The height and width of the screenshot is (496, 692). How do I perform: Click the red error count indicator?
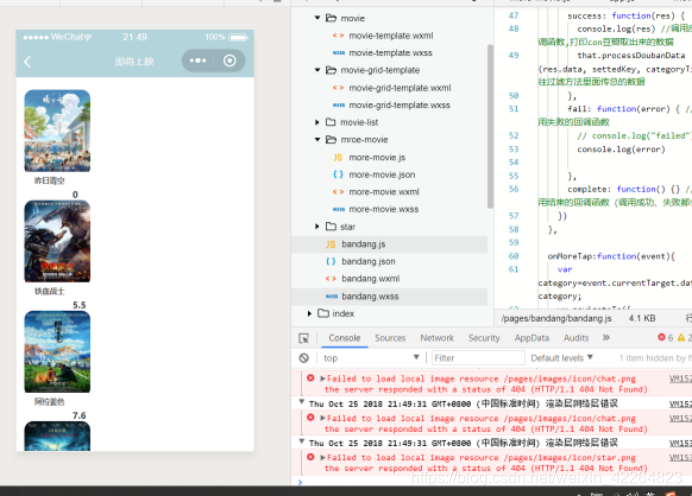[665, 338]
